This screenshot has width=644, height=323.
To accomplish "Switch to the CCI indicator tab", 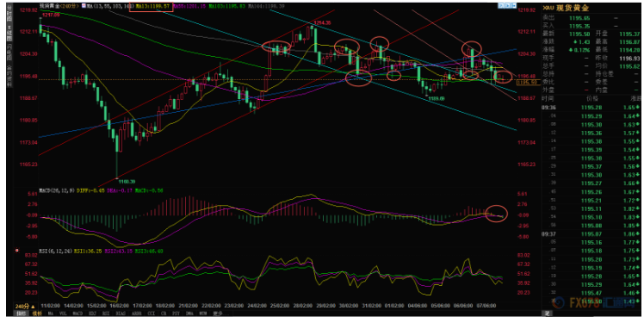I will coord(151,314).
